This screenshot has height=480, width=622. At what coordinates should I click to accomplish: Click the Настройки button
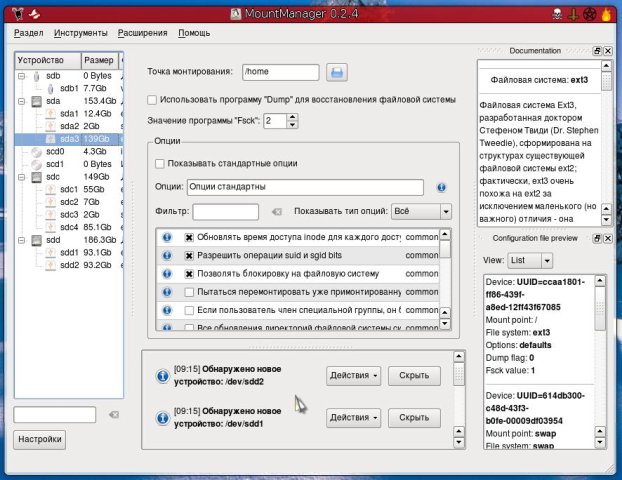coord(40,440)
